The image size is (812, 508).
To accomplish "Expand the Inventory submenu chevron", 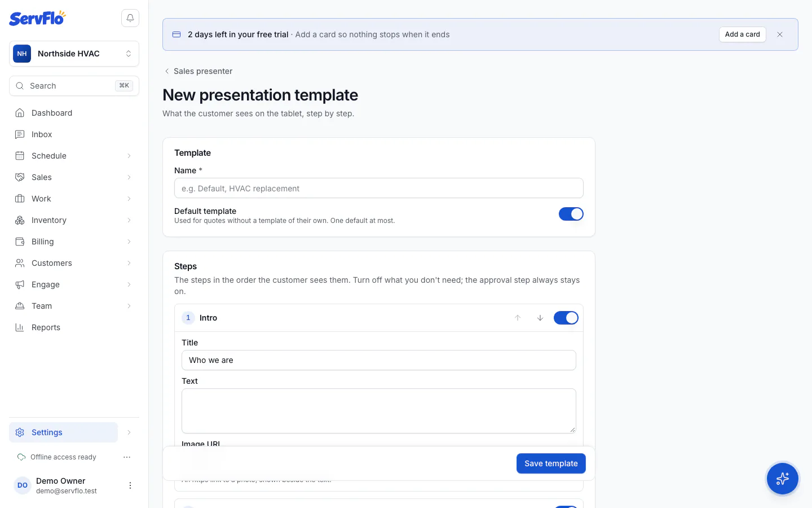I will coord(129,220).
